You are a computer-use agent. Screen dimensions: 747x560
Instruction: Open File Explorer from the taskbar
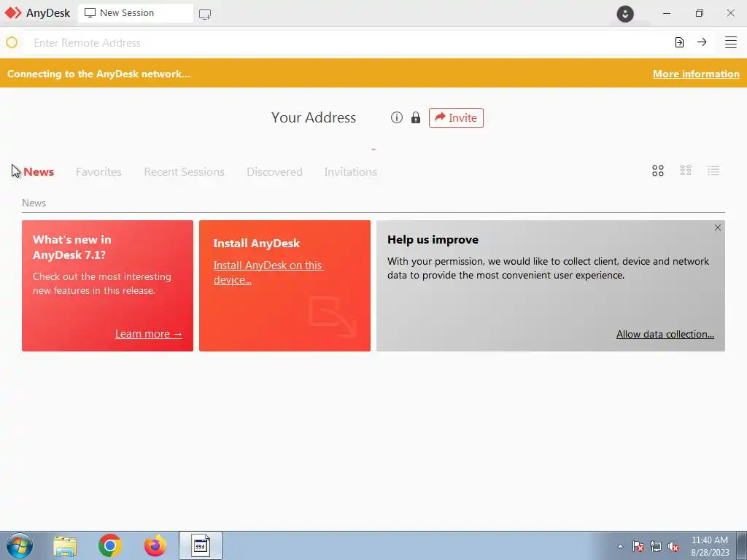coord(65,545)
